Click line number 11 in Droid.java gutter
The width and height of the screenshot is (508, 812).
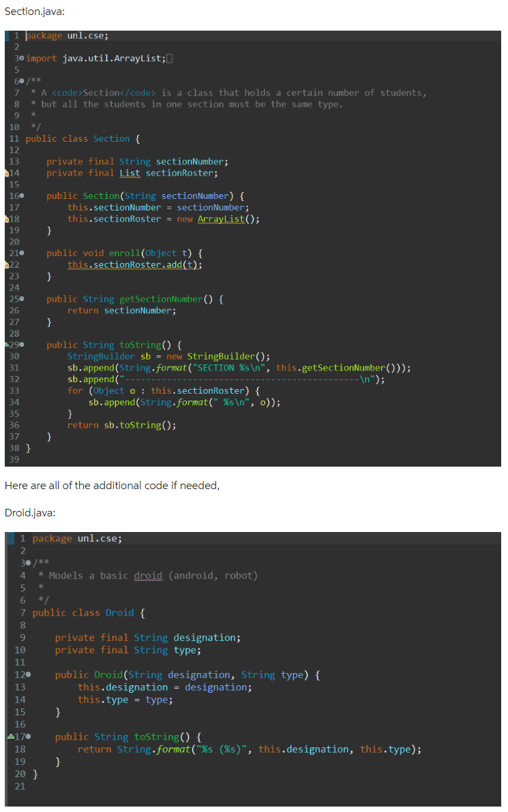tap(20, 663)
